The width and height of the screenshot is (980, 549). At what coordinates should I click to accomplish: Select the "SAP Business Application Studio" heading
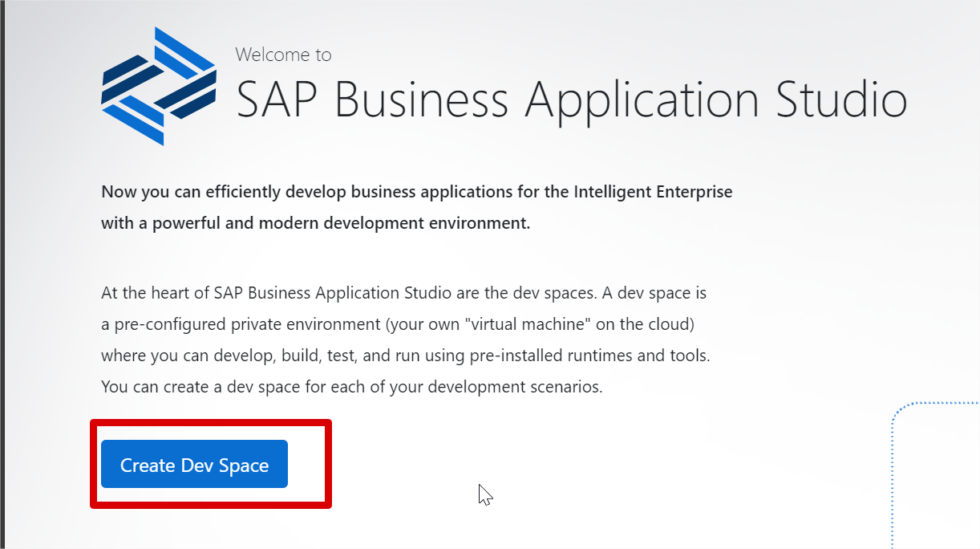[572, 100]
